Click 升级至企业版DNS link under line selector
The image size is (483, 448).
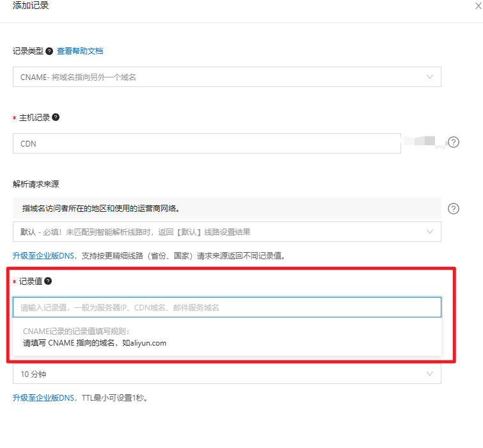(45, 255)
